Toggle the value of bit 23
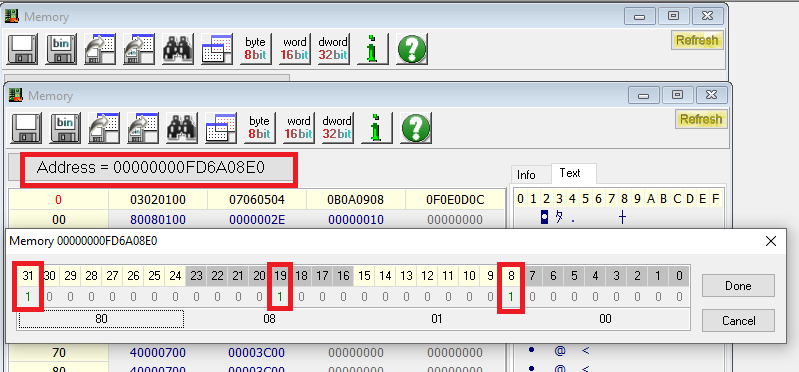This screenshot has width=799, height=372. 196,297
